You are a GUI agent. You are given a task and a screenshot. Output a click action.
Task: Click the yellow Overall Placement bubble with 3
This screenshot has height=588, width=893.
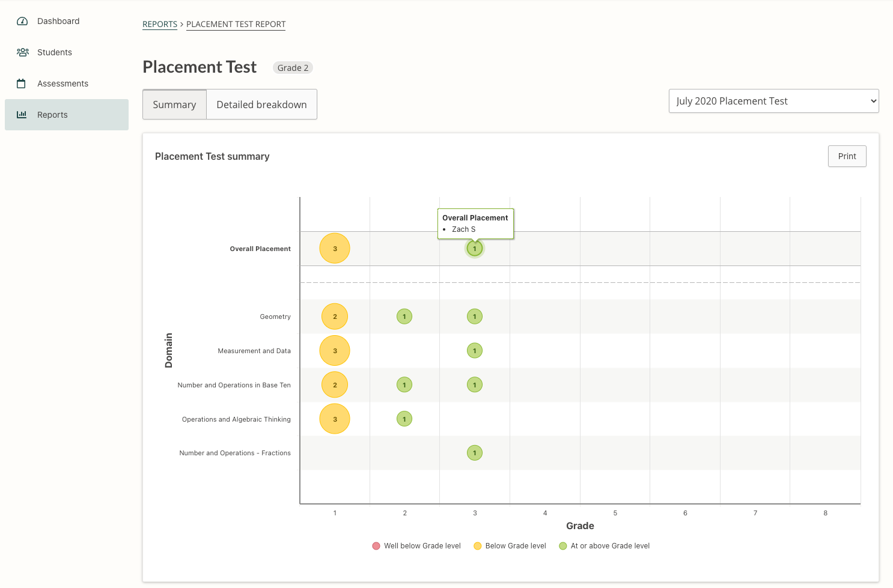[x=335, y=248]
